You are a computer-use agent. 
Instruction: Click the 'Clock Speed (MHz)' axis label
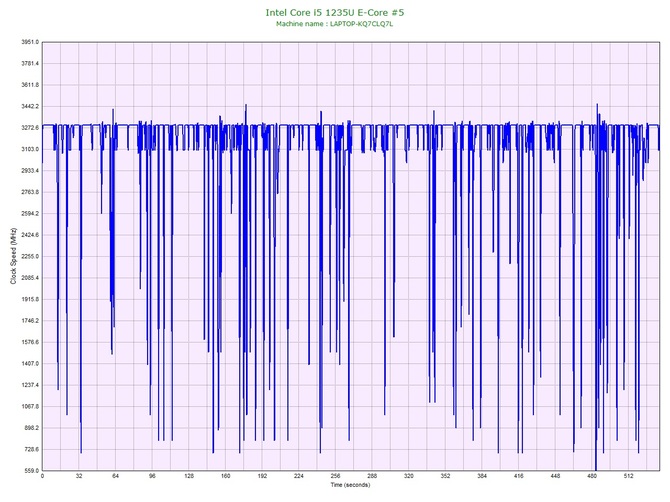tap(13, 256)
